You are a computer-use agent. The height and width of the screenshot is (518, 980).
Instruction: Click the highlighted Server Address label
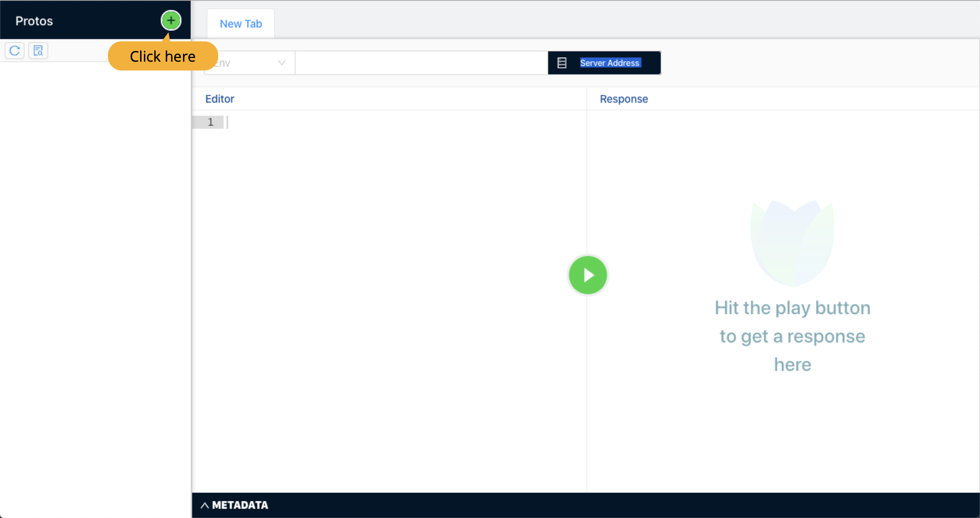(x=609, y=63)
